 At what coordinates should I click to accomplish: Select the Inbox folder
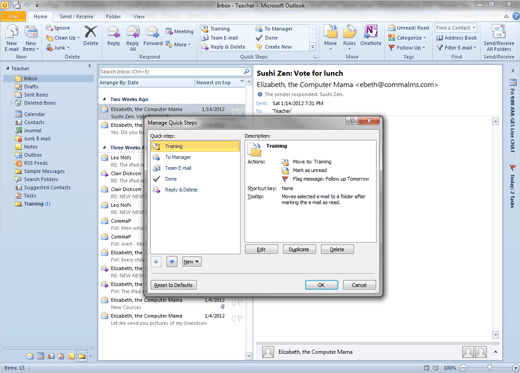tap(48, 78)
